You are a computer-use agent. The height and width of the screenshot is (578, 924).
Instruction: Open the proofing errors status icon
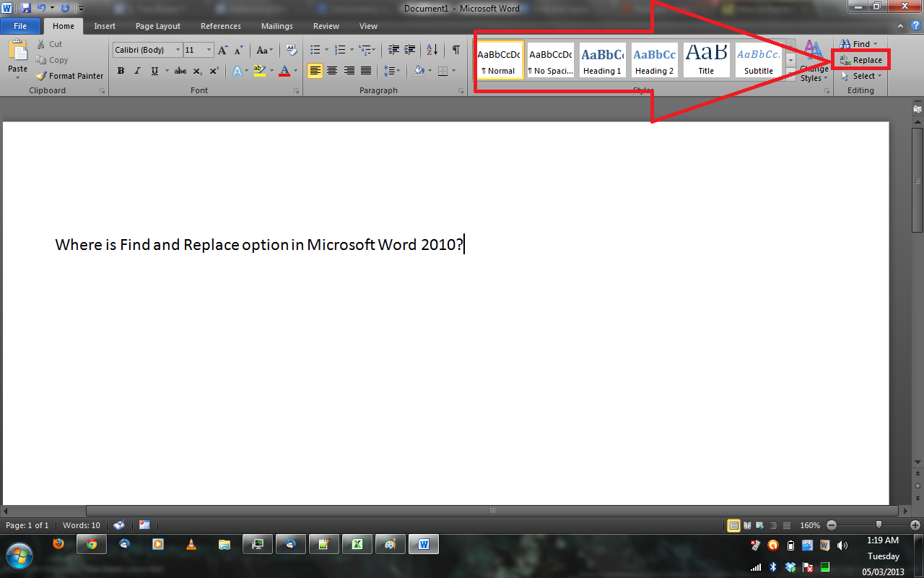120,525
